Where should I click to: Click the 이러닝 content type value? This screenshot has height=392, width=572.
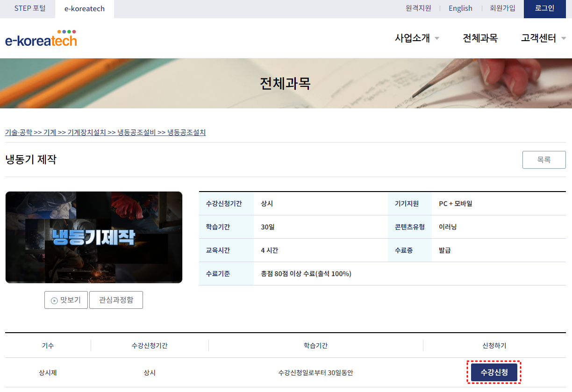448,227
